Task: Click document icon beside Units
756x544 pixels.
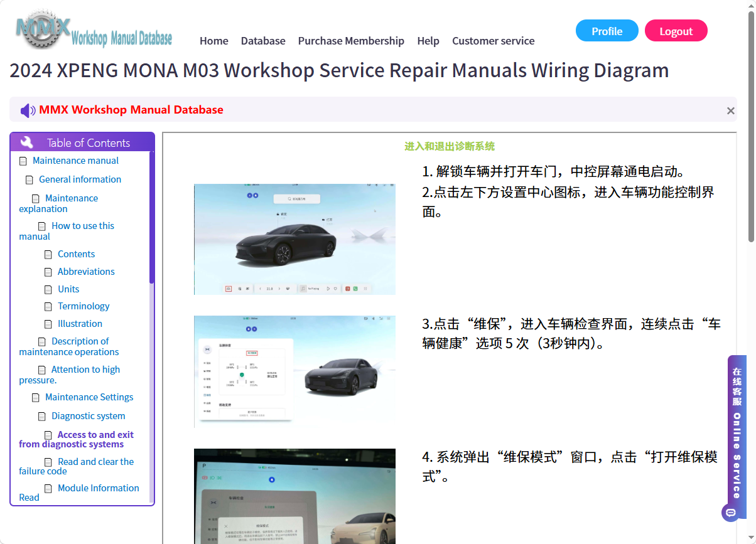Action: [x=48, y=290]
